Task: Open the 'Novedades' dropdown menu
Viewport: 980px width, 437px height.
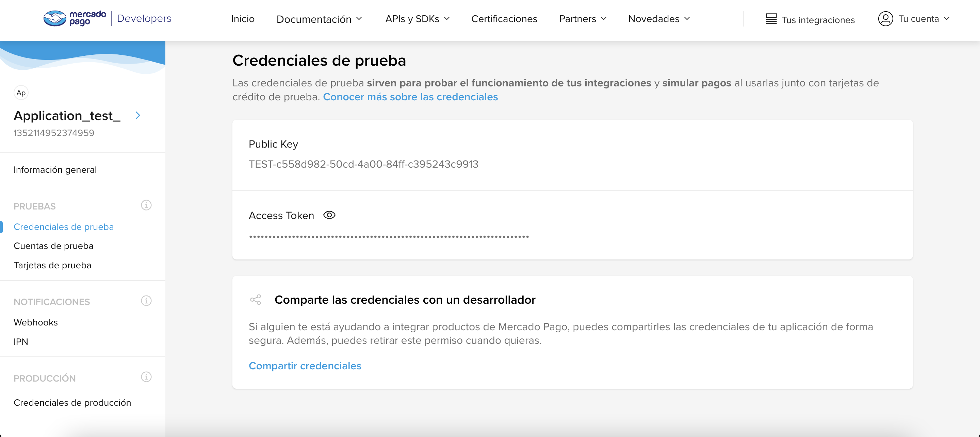Action: pos(658,19)
